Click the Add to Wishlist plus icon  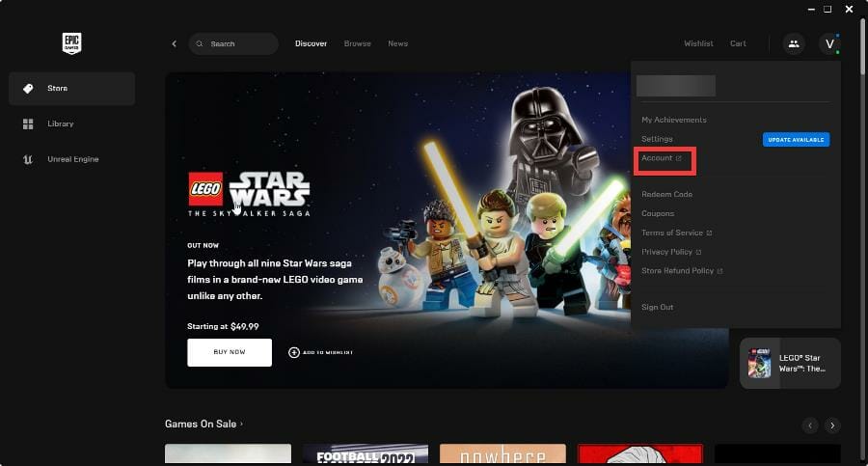click(x=294, y=352)
